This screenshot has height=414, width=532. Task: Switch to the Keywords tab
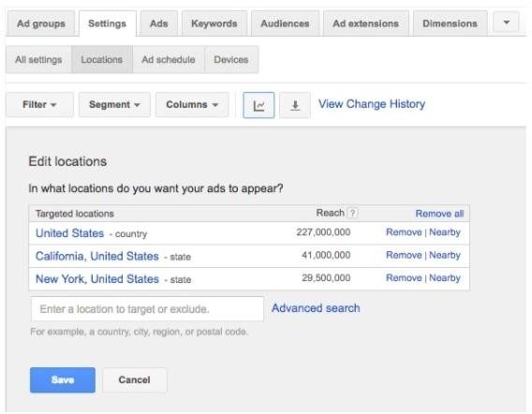(214, 23)
